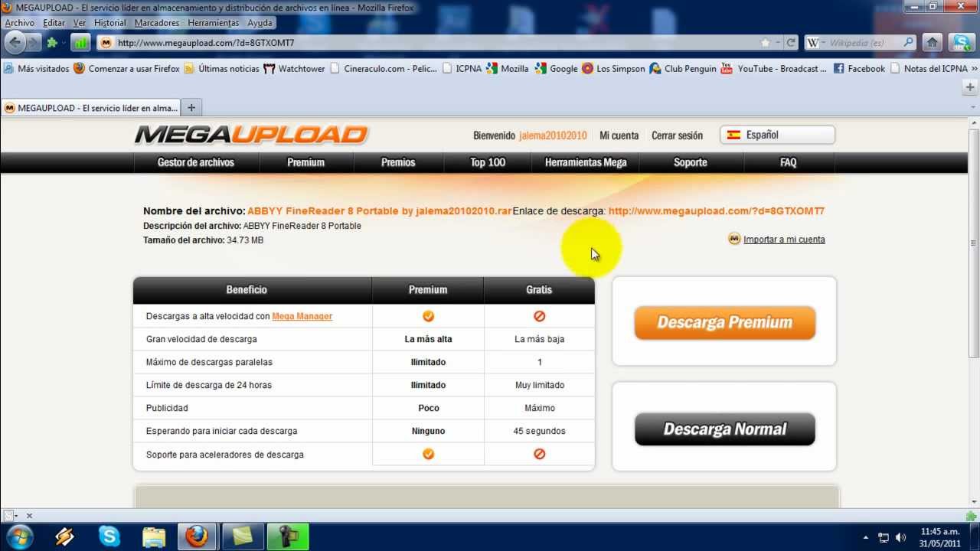Image resolution: width=980 pixels, height=551 pixels.
Task: Expand the add-on puzzle icon dropdown arrow
Action: click(x=64, y=43)
